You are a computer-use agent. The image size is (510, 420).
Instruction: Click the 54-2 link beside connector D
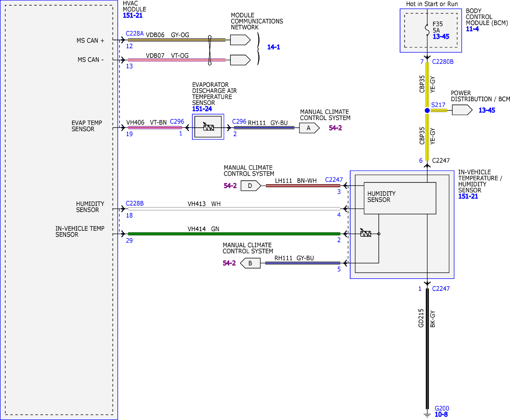[x=230, y=186]
